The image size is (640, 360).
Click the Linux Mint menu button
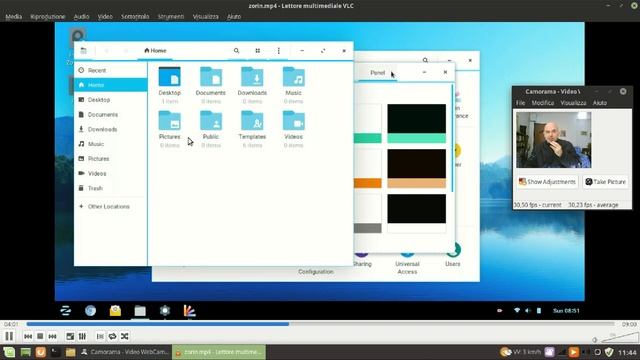(9, 352)
